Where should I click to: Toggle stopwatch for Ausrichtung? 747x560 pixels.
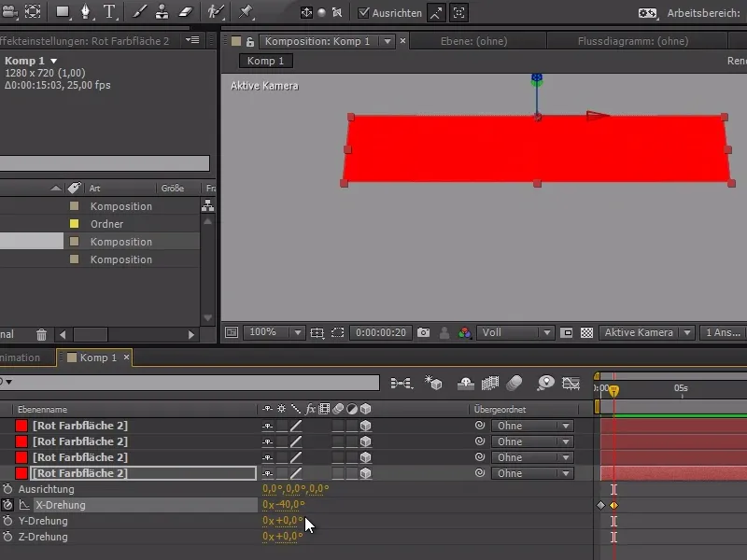click(x=7, y=489)
